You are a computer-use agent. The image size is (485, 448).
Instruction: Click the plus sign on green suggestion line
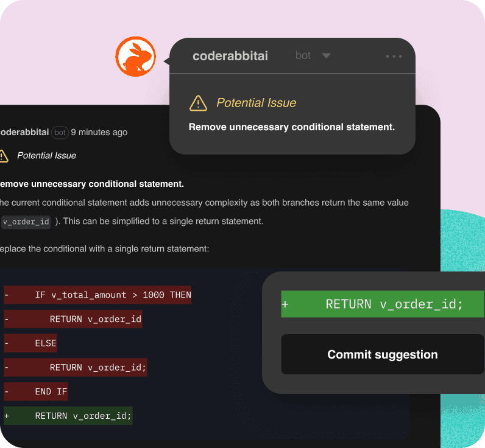click(x=285, y=304)
